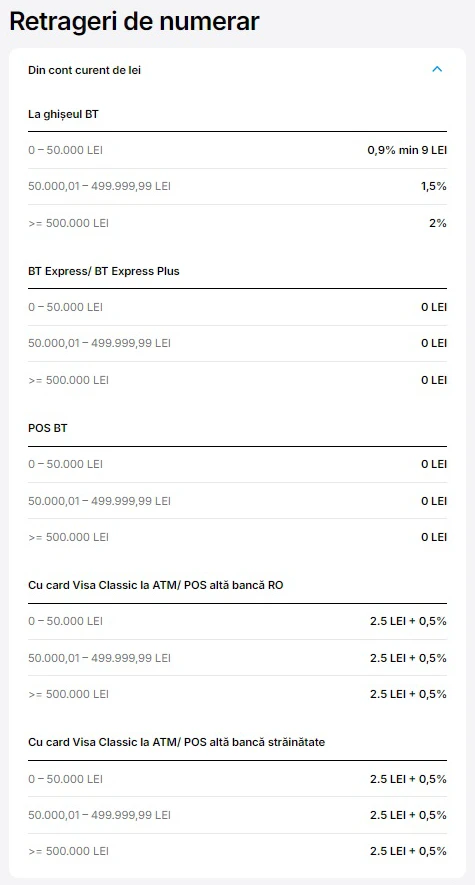The height and width of the screenshot is (885, 475).
Task: Click the first 2.5 LEI + 0,5% fee under altă bancă RO
Action: point(408,621)
